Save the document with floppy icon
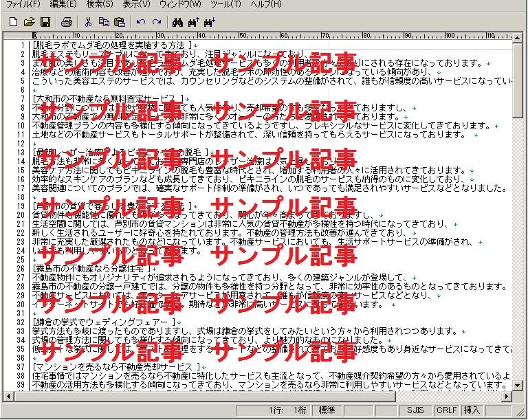Image resolution: width=528 pixels, height=420 pixels. tap(45, 22)
